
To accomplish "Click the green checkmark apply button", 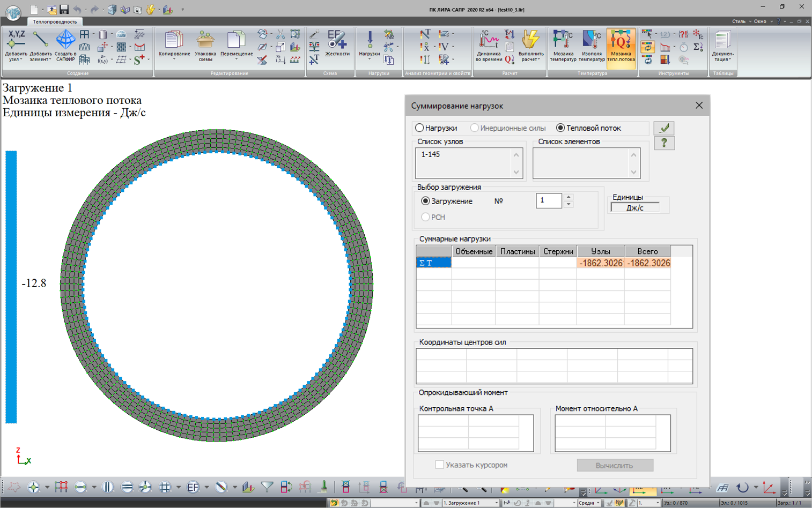I will (x=664, y=128).
